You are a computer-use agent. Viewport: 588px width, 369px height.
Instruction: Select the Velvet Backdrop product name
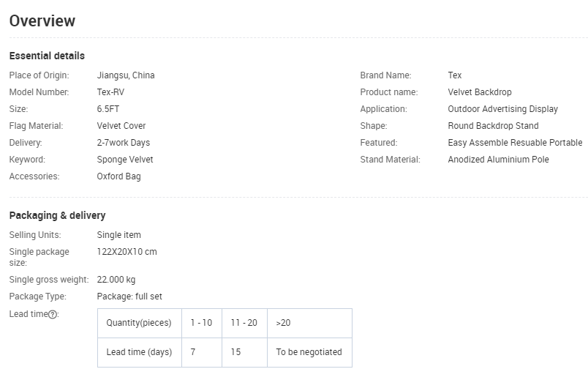(x=480, y=92)
